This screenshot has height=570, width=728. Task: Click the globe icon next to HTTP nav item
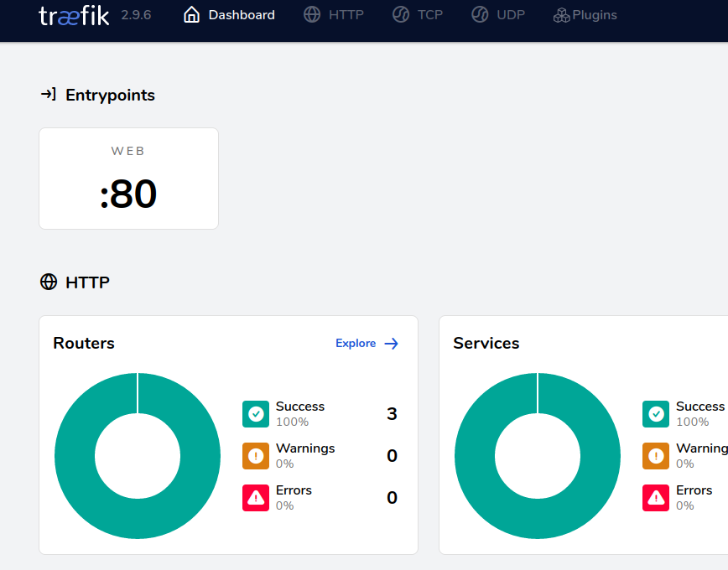point(311,14)
